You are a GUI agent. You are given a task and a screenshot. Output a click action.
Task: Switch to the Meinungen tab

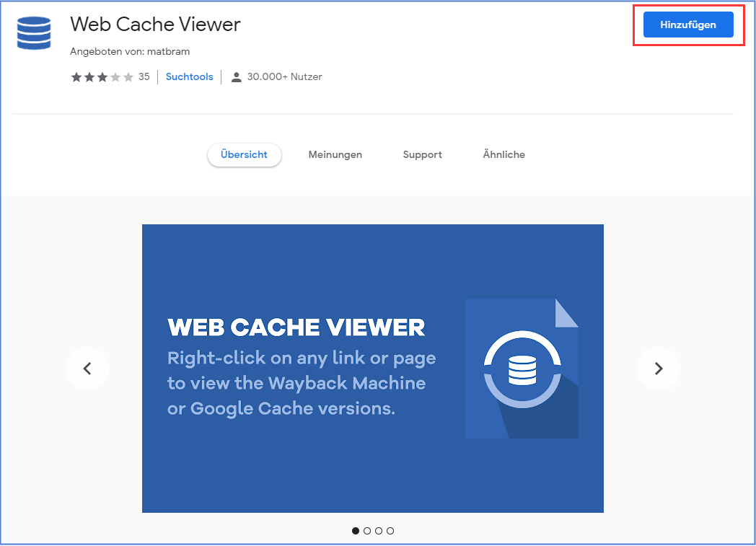[335, 154]
